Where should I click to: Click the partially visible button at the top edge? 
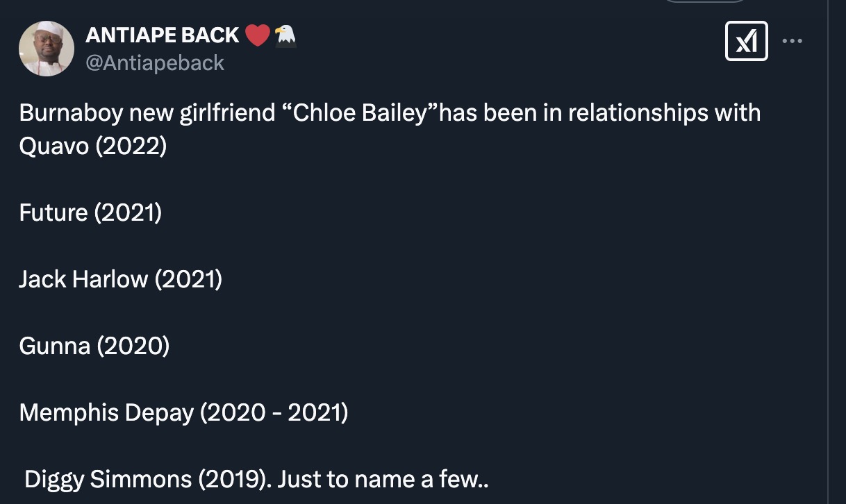tap(704, 2)
